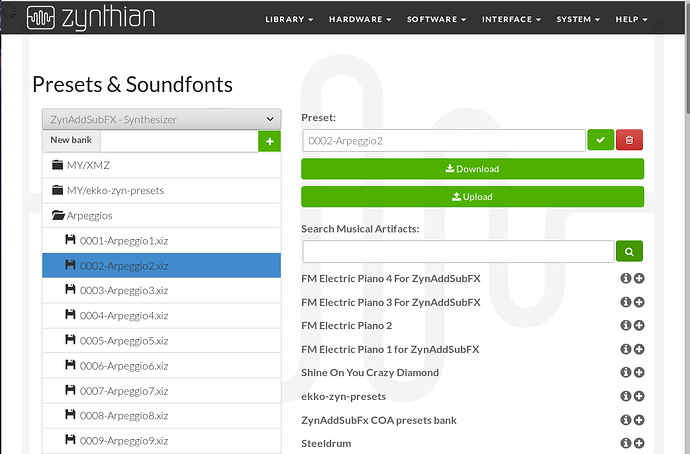The width and height of the screenshot is (690, 454).
Task: Click the save icon of 0001-Arpeggio1.xiz
Action: pyautogui.click(x=70, y=239)
